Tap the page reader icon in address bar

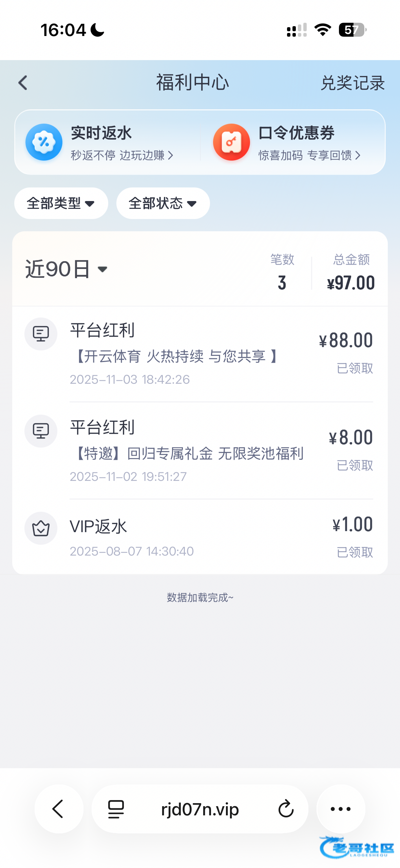pos(116,809)
